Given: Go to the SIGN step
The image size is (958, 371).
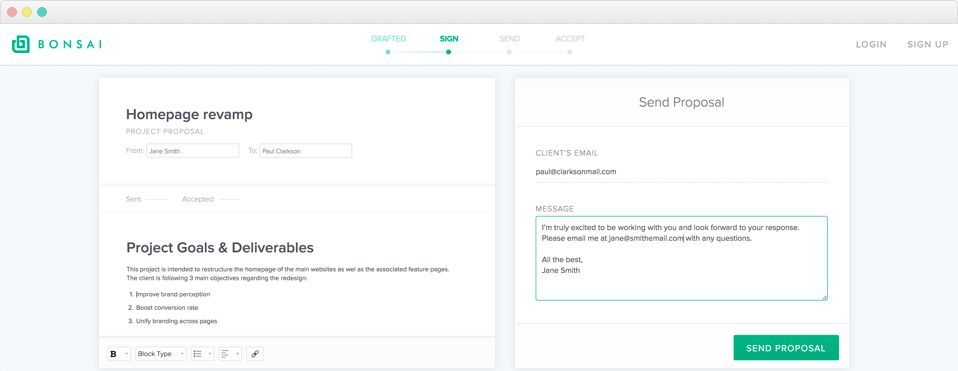Looking at the screenshot, I should pos(448,39).
